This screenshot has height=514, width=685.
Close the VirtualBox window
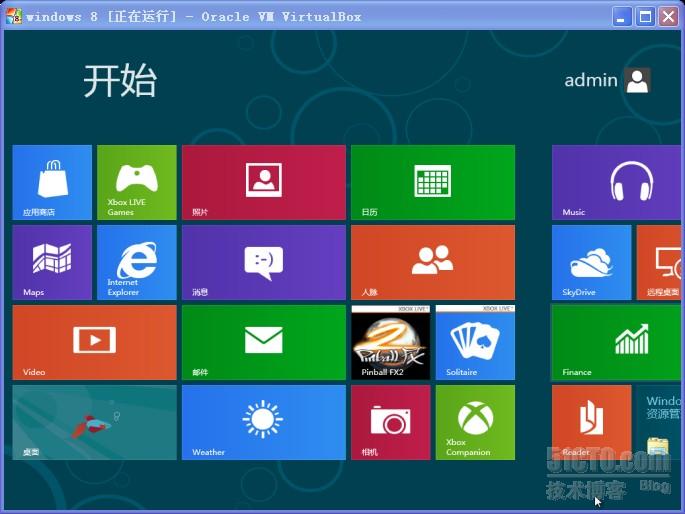click(668, 17)
